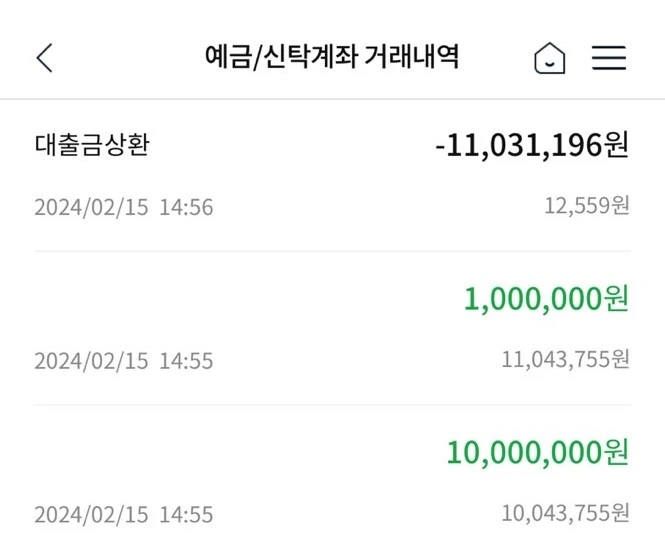Tap the 12,559원 remaining balance
Image resolution: width=665 pixels, height=552 pixels.
click(587, 206)
